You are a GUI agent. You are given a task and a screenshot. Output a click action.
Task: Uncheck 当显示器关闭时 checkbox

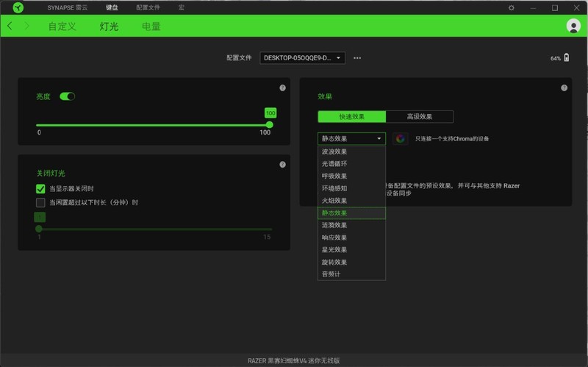point(40,189)
